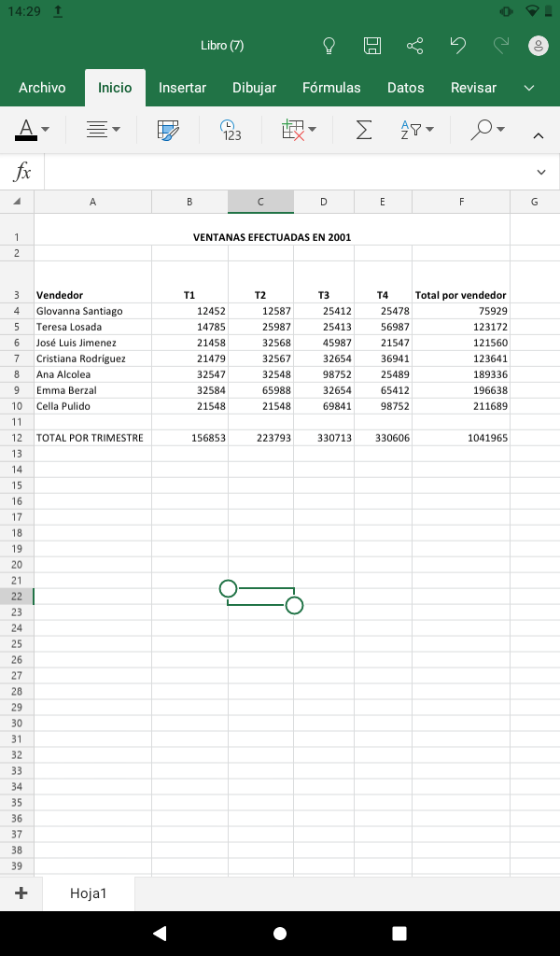Screen dimensions: 560x956
Task: Expand the insert/delete cells dropdown arrow
Action: pyautogui.click(x=313, y=129)
